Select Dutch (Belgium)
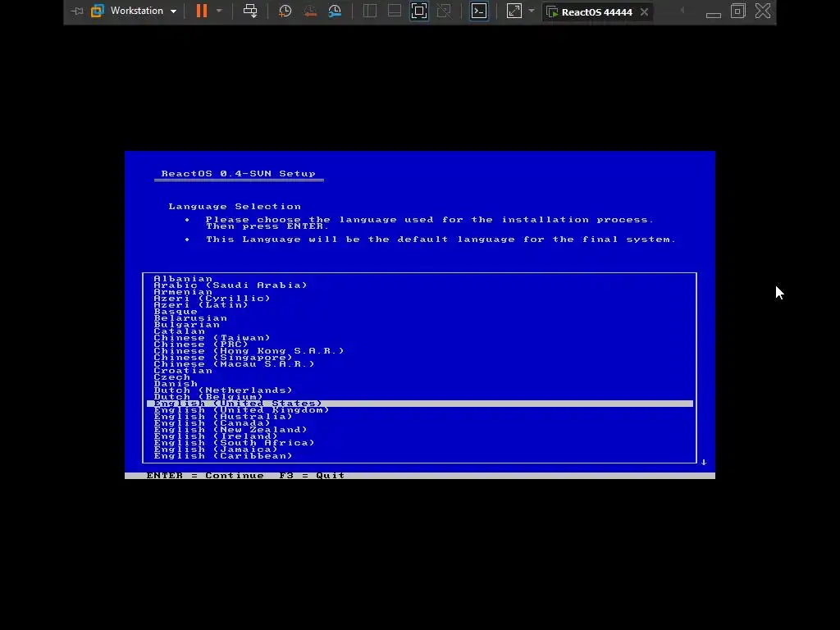The image size is (840, 630). point(208,396)
